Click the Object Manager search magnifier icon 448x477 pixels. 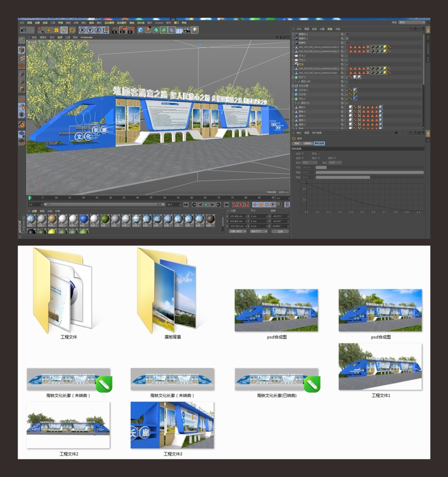(411, 29)
